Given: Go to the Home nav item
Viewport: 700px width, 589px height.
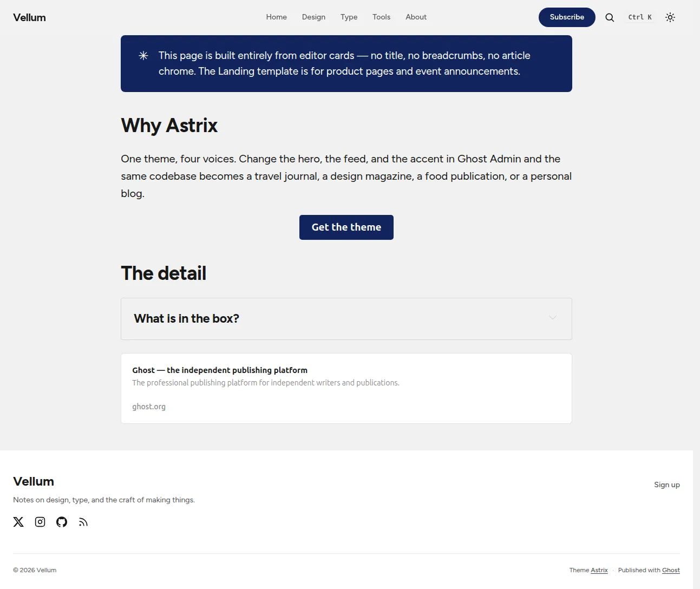Looking at the screenshot, I should (x=277, y=17).
